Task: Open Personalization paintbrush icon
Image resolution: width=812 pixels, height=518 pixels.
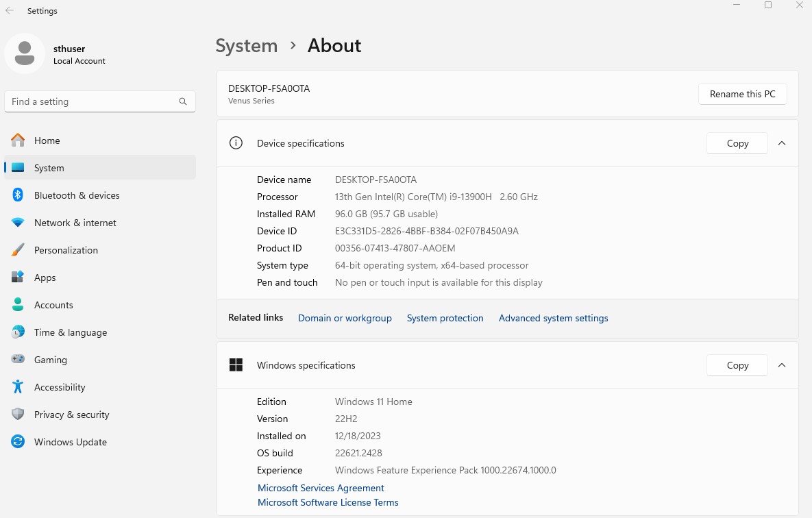Action: (18, 250)
